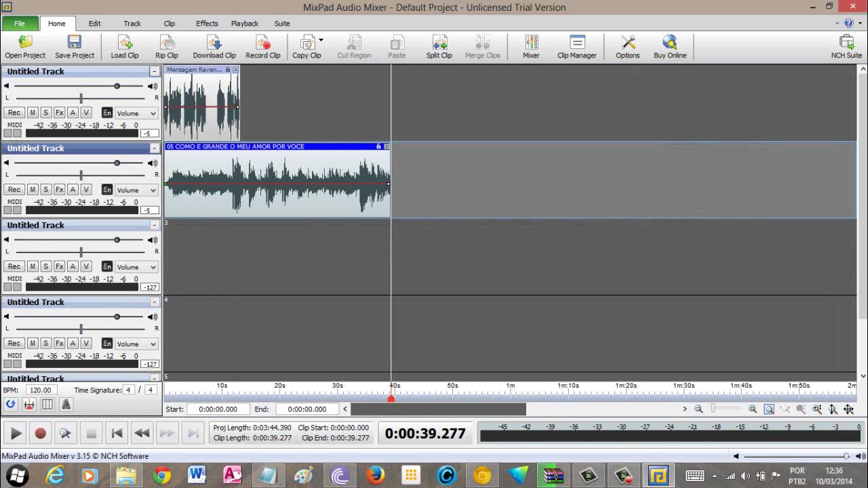Go to the Playback tab
The width and height of the screenshot is (868, 488).
[x=245, y=23]
